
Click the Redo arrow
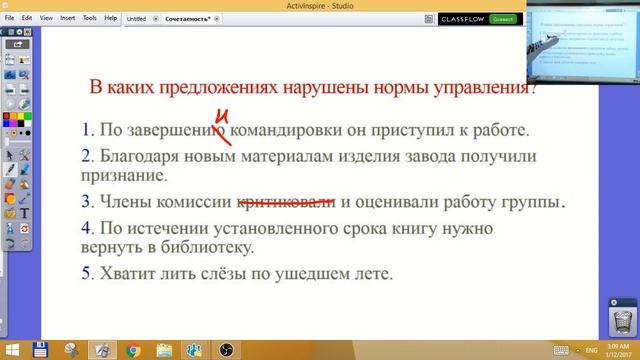point(24,243)
